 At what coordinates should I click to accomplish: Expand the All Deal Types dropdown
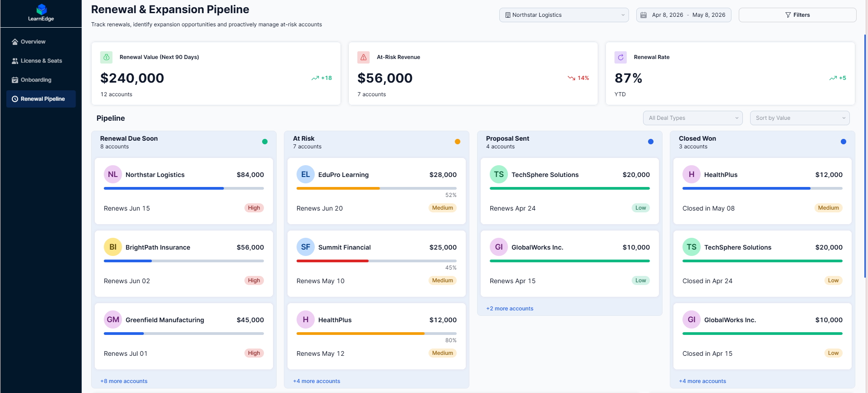pyautogui.click(x=692, y=118)
